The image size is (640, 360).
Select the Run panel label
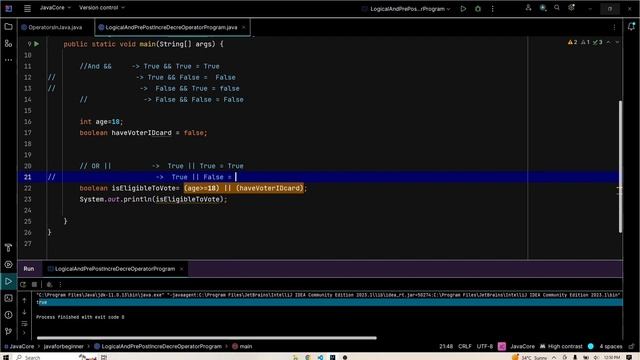tap(29, 269)
